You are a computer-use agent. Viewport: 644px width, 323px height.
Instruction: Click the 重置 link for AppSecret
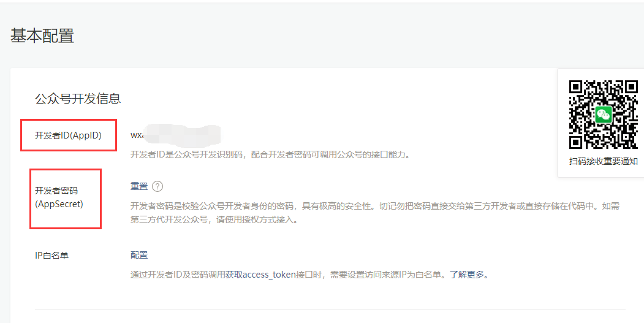[x=139, y=186]
